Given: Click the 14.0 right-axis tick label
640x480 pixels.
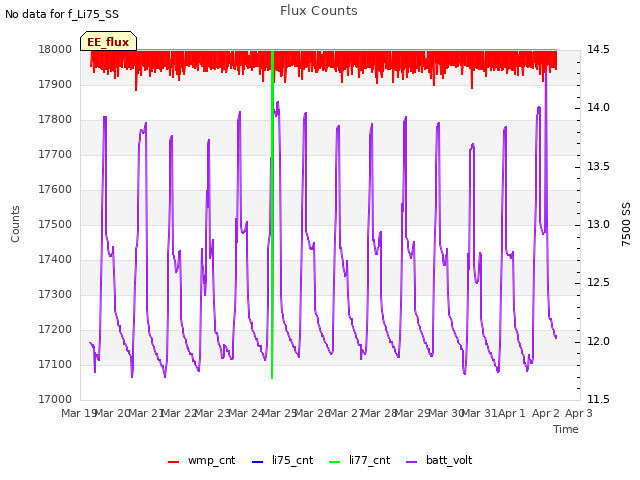Looking at the screenshot, I should (x=598, y=108).
